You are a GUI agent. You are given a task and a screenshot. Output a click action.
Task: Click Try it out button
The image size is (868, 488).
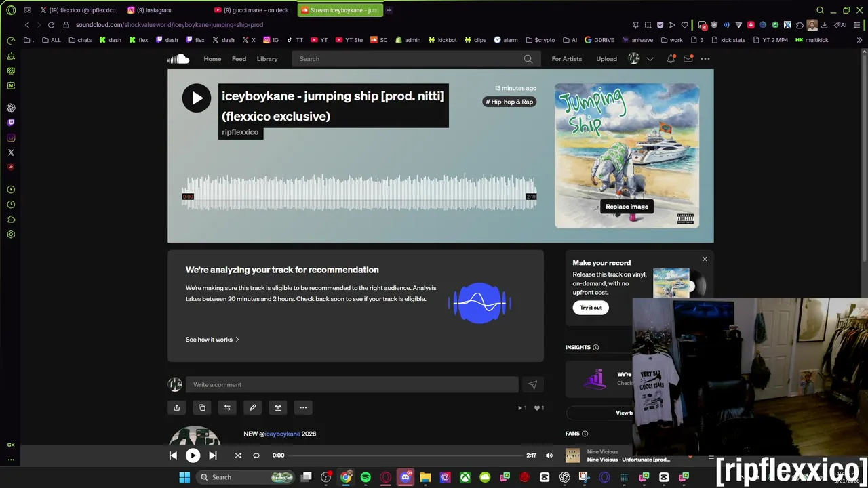(x=591, y=308)
